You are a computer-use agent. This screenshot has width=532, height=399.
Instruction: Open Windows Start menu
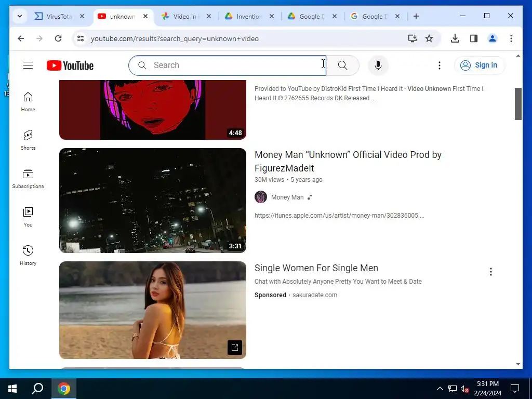(12, 389)
